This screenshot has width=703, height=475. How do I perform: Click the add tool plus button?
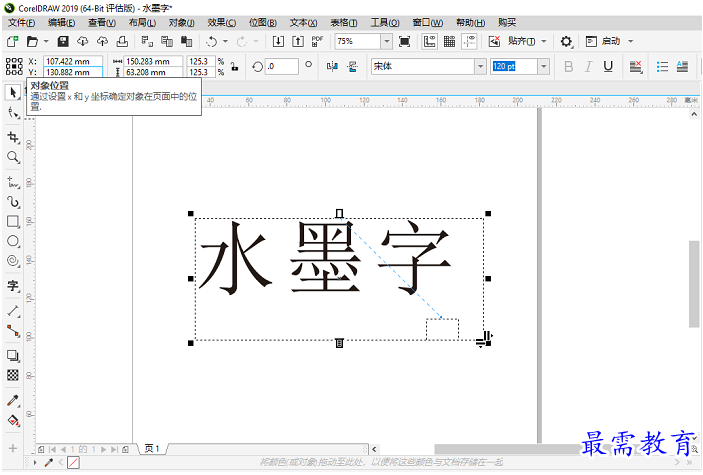click(x=13, y=448)
